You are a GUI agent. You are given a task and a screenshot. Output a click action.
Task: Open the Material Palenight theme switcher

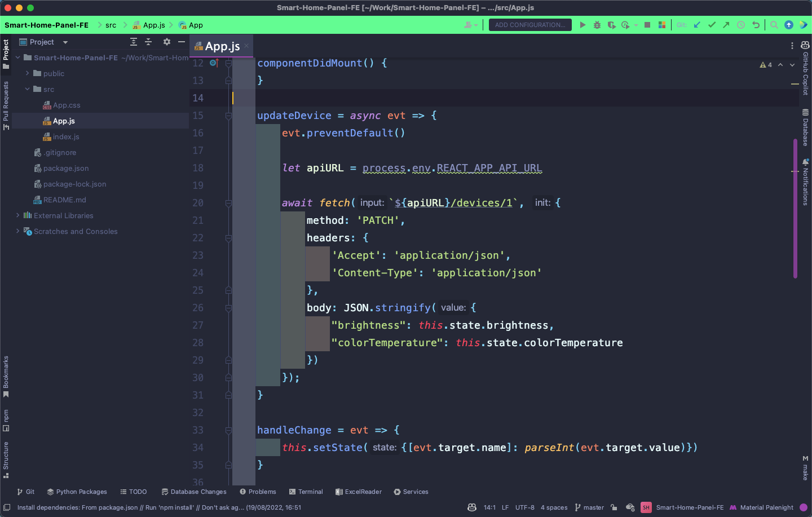pyautogui.click(x=761, y=507)
